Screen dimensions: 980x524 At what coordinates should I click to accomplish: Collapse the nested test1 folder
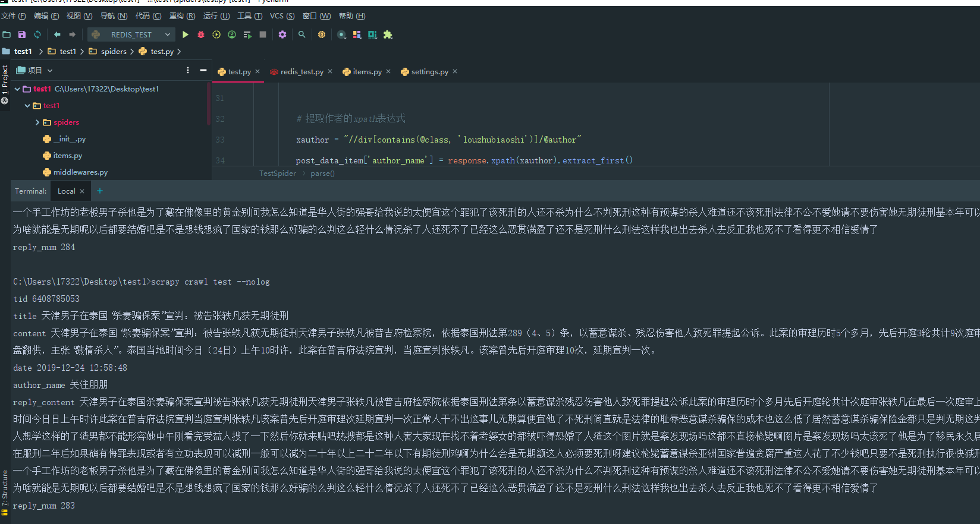[x=27, y=106]
